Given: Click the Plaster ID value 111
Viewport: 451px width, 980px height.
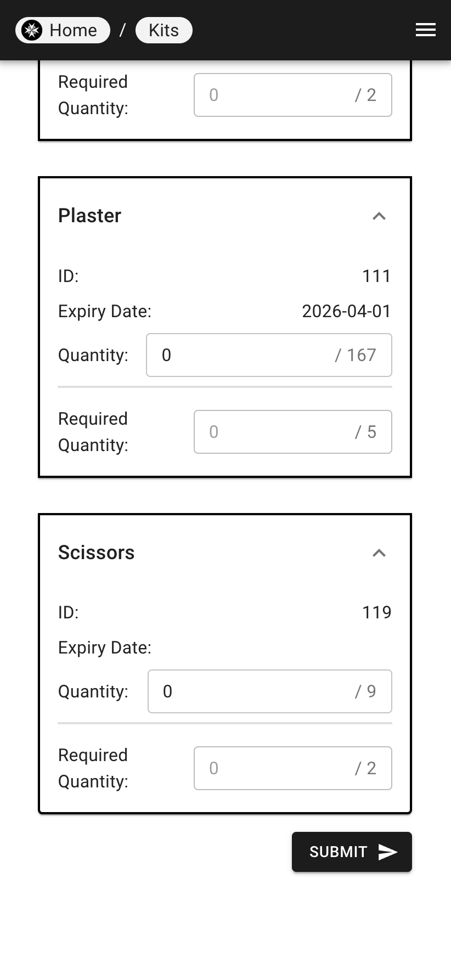Looking at the screenshot, I should pos(376,276).
